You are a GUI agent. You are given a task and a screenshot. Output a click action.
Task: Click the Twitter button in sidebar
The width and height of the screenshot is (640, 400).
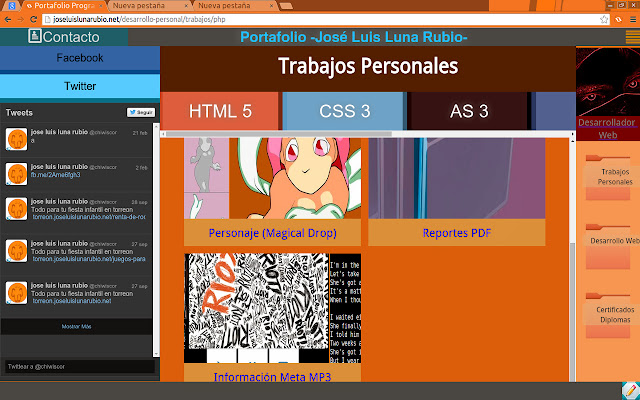80,86
